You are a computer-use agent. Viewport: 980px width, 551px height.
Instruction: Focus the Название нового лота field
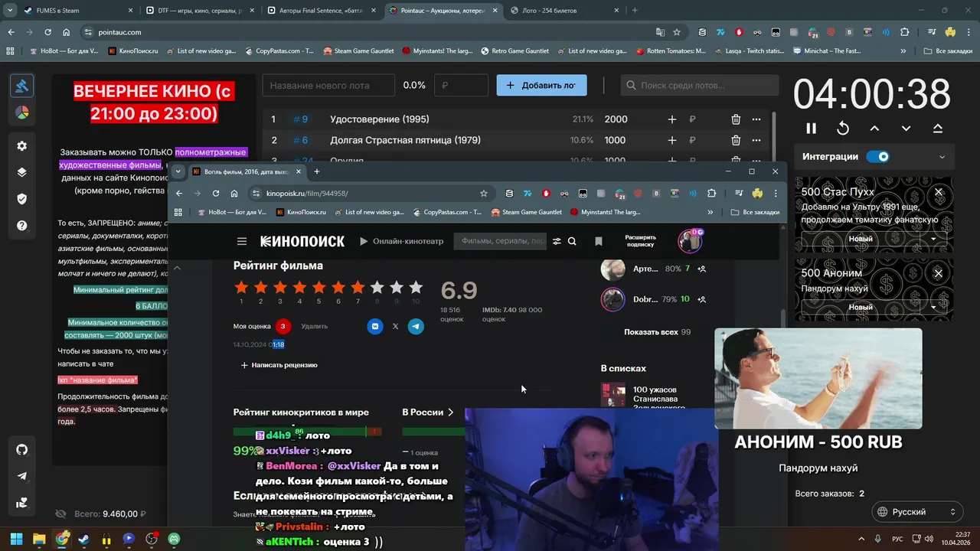click(328, 86)
